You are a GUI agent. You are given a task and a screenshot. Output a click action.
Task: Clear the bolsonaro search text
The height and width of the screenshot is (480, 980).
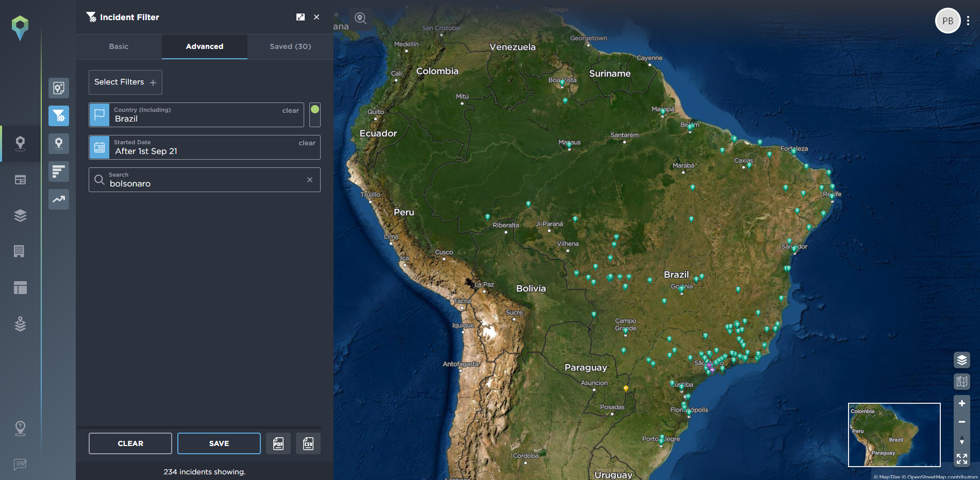click(x=310, y=180)
